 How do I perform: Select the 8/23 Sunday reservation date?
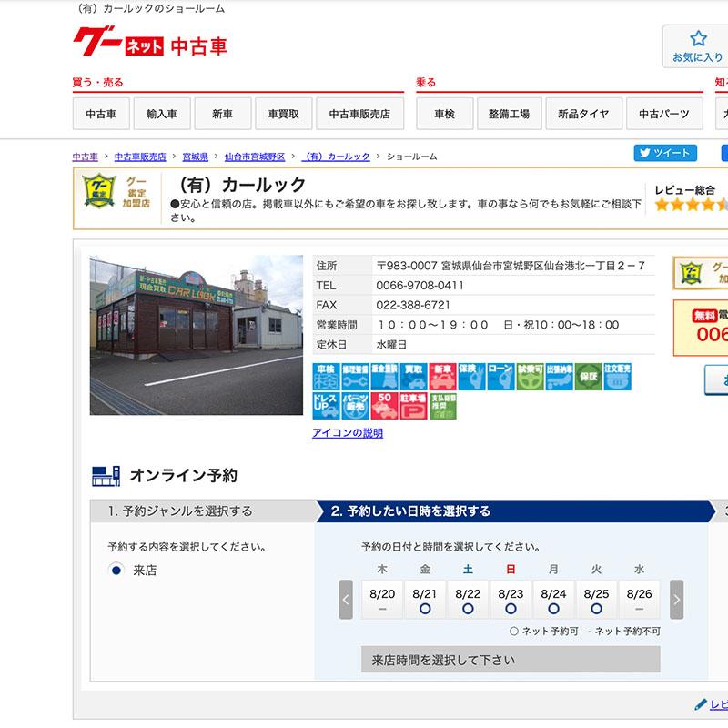(511, 600)
